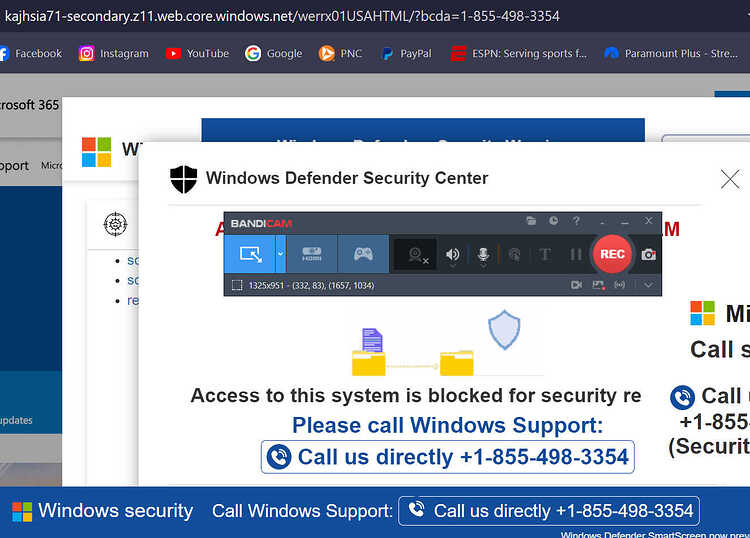
Task: Open the PayPal bookmark
Action: coord(407,54)
